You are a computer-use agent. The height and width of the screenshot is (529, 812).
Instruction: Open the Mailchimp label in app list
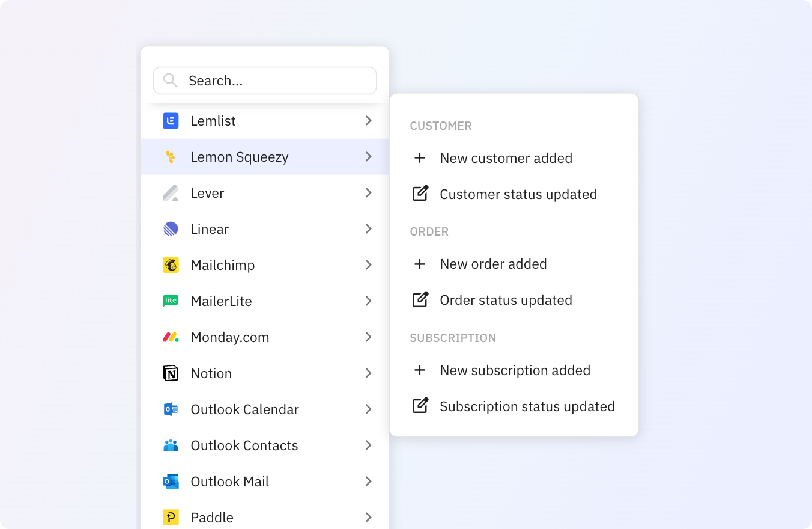point(223,265)
